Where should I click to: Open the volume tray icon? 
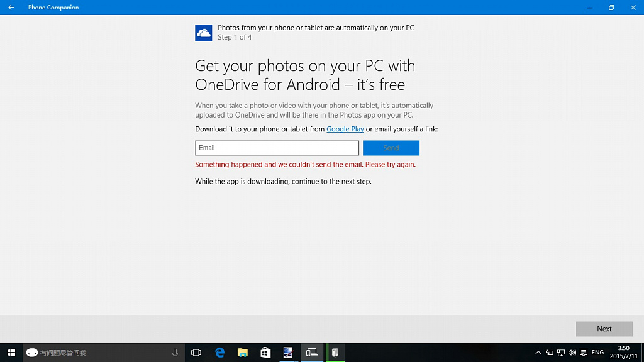(572, 353)
